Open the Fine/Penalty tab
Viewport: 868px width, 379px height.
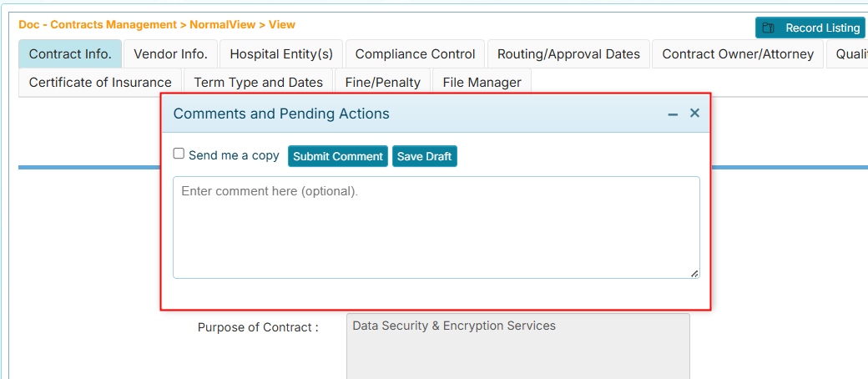coord(382,83)
